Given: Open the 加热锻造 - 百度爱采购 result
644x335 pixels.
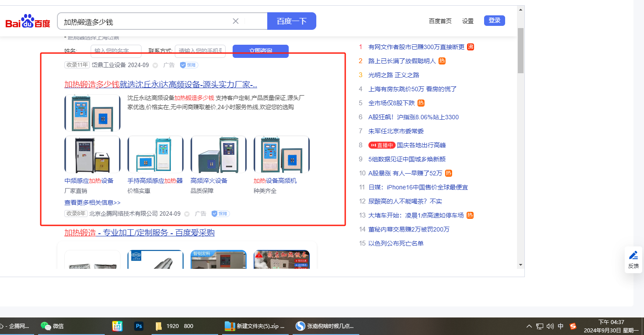Looking at the screenshot, I should (x=139, y=232).
